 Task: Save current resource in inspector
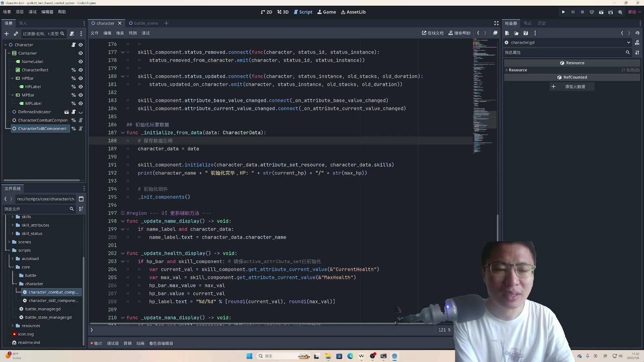[526, 33]
